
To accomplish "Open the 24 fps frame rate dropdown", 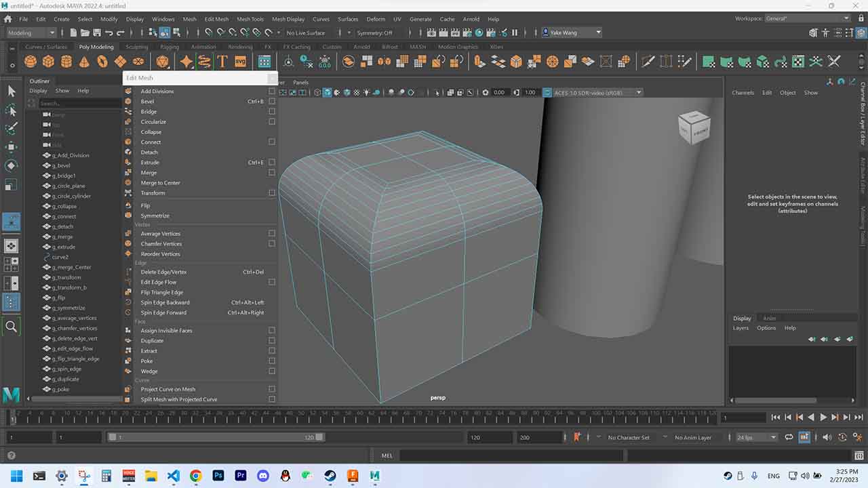I will pyautogui.click(x=757, y=437).
